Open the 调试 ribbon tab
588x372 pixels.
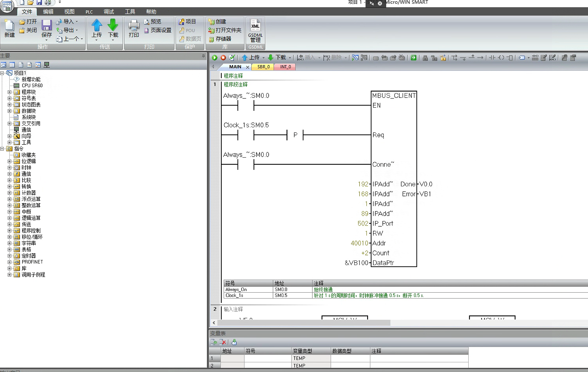point(109,12)
